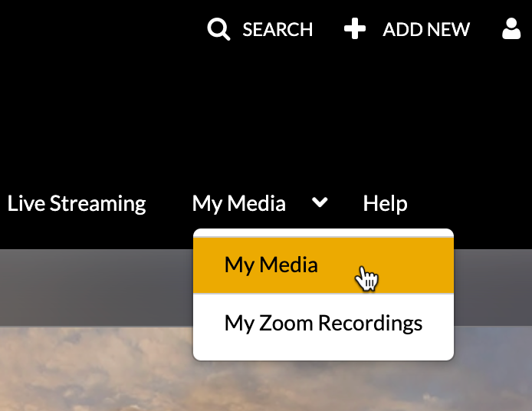Click the SEARCH text label
The image size is (532, 411).
click(x=277, y=30)
